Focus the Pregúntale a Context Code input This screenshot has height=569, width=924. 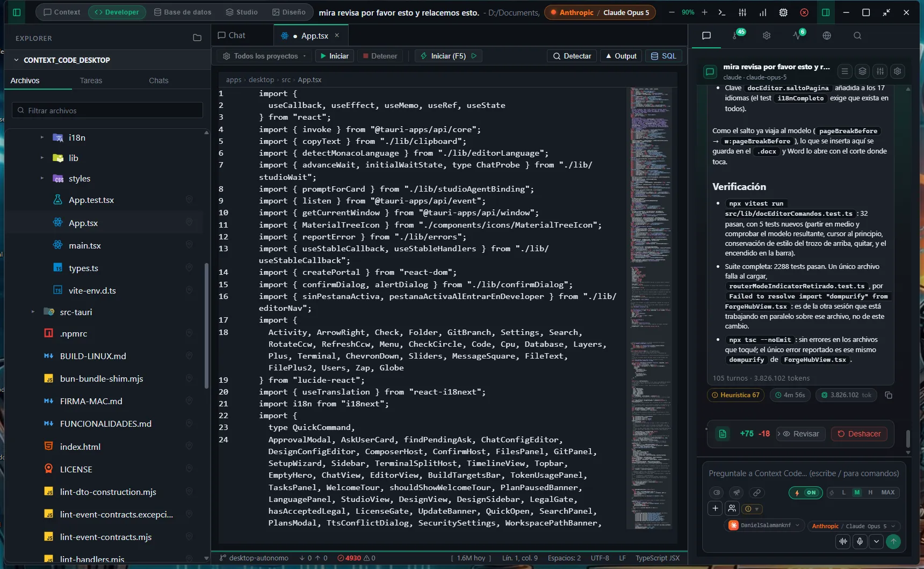(804, 473)
